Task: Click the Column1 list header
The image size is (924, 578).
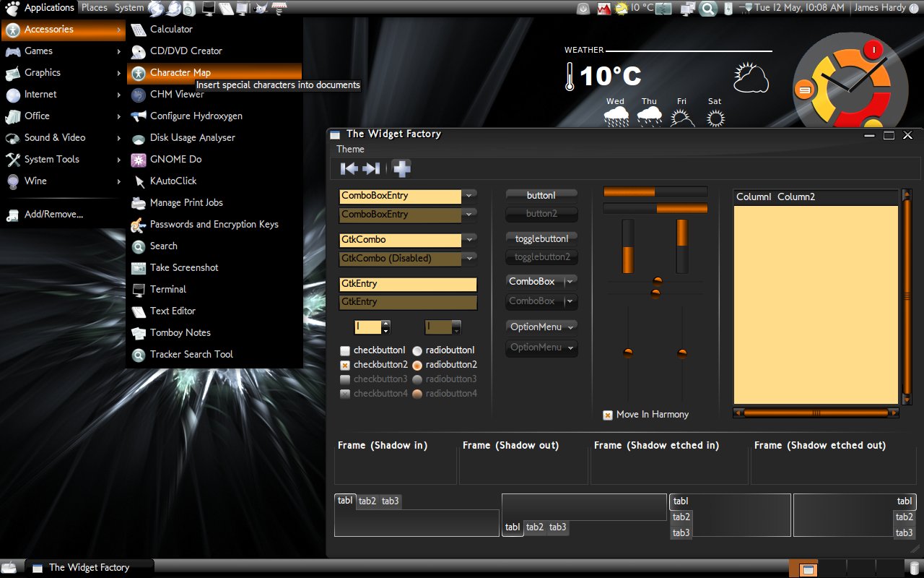Action: [x=754, y=197]
